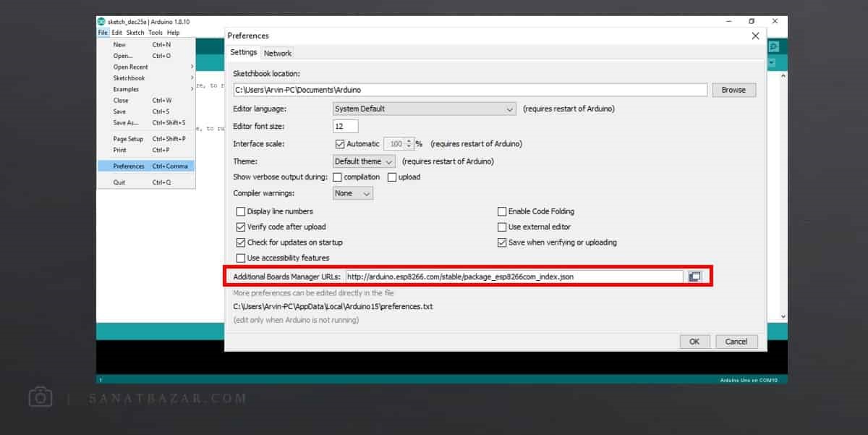The width and height of the screenshot is (868, 435).
Task: Expand the Open Recent submenu
Action: pos(146,67)
